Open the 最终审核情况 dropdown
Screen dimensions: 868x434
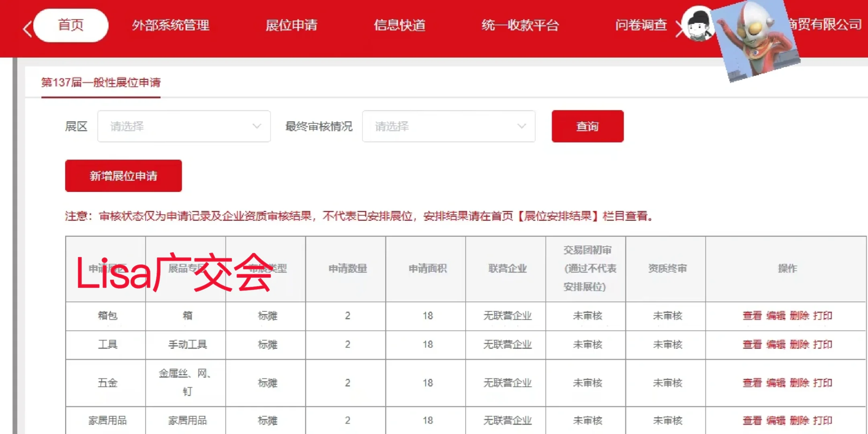tap(448, 126)
